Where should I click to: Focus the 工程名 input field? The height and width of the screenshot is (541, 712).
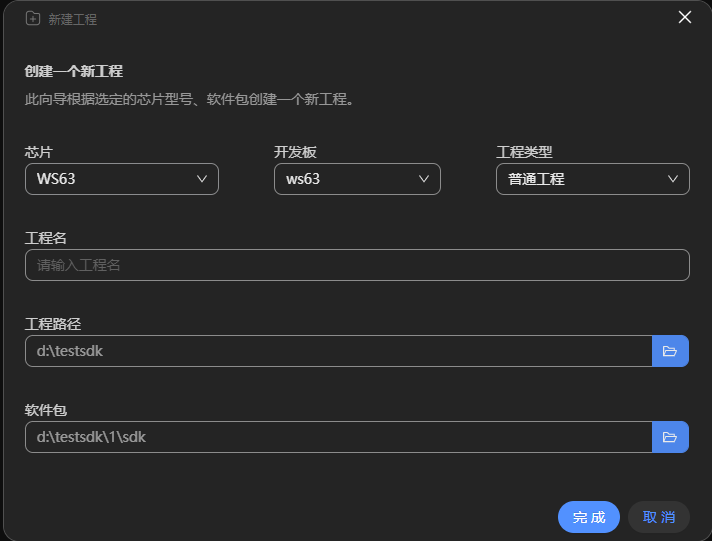coord(357,265)
